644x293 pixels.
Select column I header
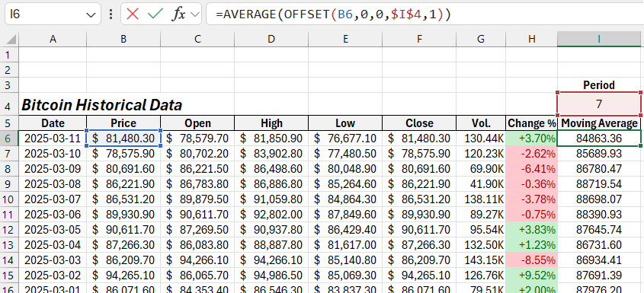(599, 39)
